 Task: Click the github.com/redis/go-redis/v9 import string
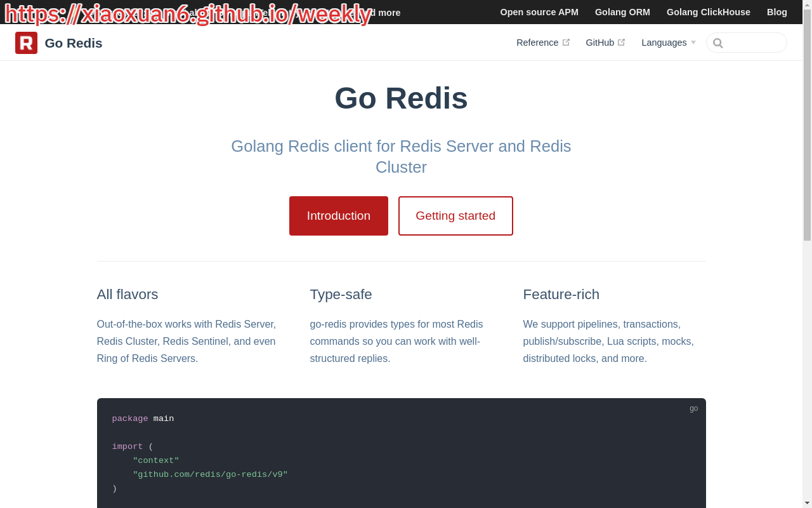210,474
